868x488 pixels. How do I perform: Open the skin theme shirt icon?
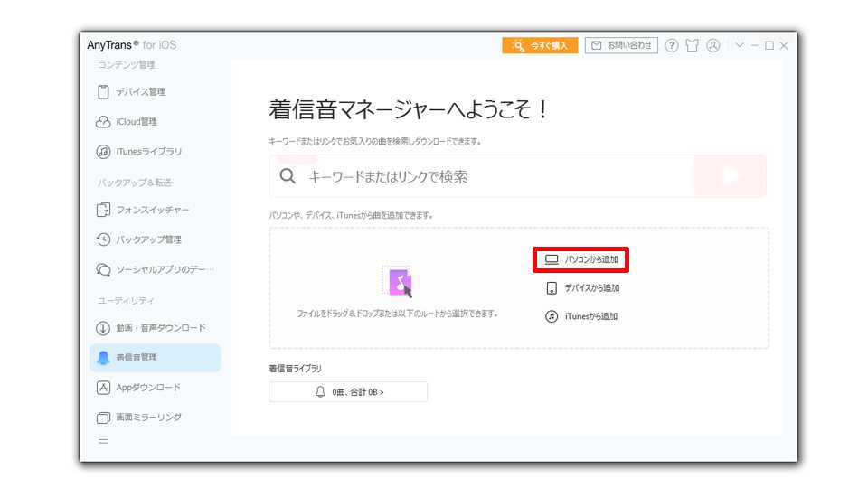click(692, 45)
